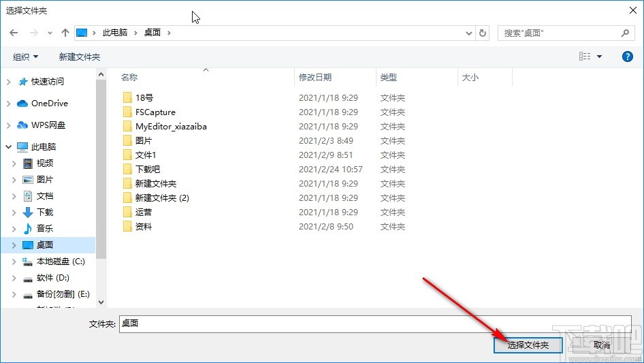Select 快速访问 in navigation pane

tap(47, 82)
